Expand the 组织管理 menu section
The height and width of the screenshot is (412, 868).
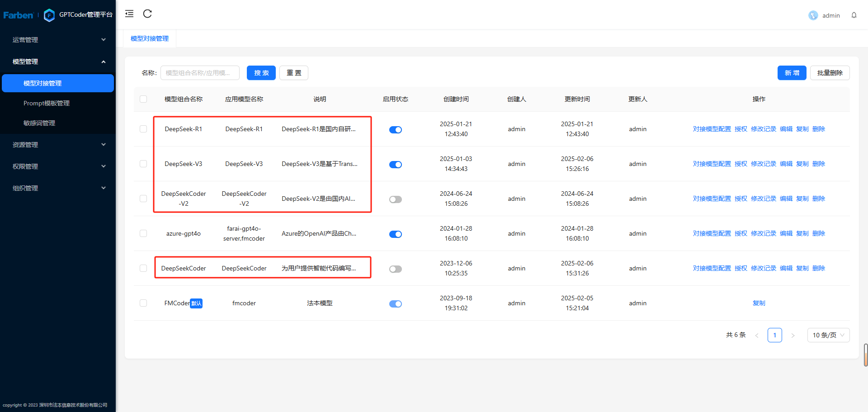[x=58, y=188]
